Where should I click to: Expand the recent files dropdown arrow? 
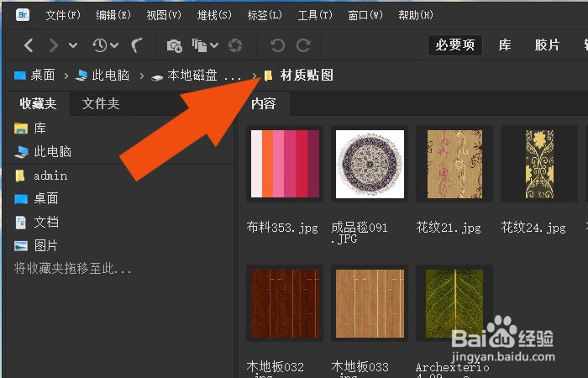(x=114, y=45)
